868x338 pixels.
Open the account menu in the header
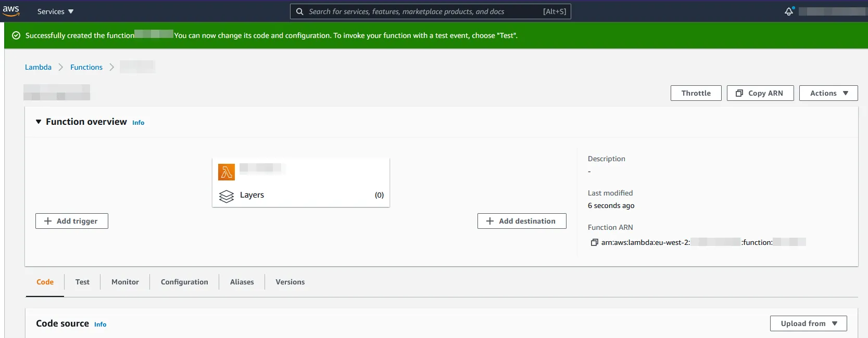point(832,11)
